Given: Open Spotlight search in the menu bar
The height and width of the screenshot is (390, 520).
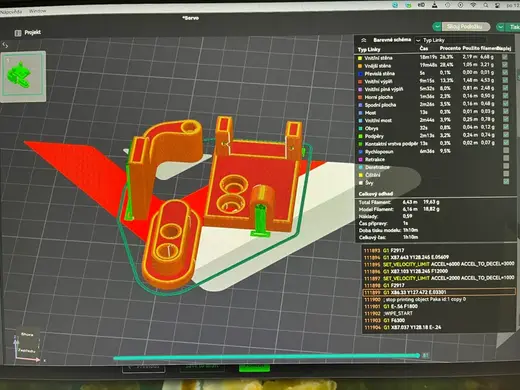Looking at the screenshot, I should [486, 5].
